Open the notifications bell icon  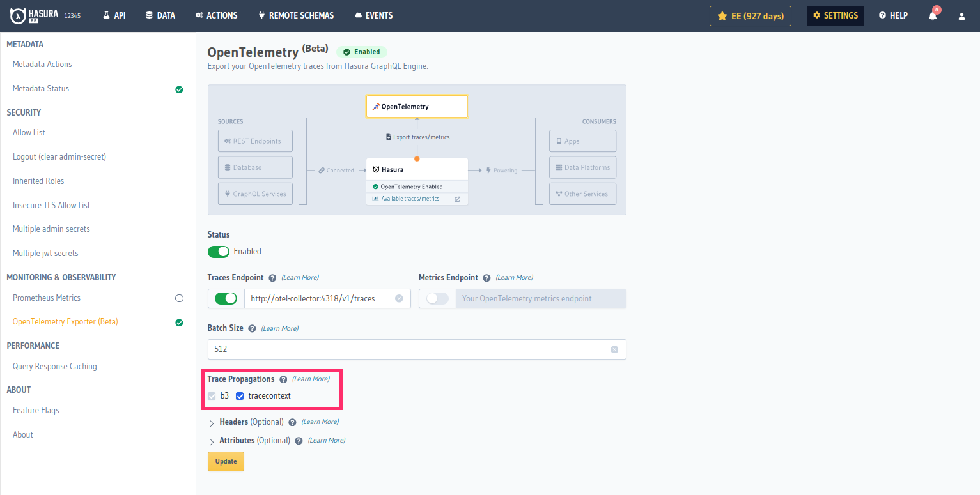click(933, 15)
